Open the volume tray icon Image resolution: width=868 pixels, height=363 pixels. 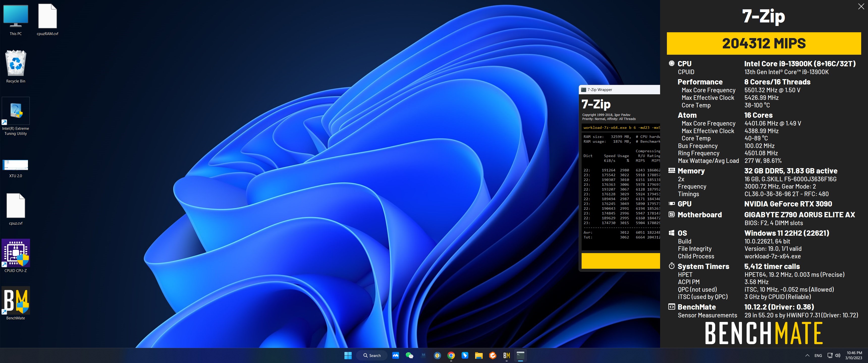tap(838, 355)
